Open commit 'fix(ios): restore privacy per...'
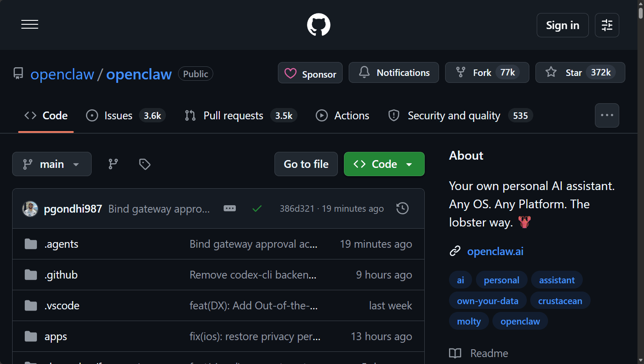 pos(255,337)
